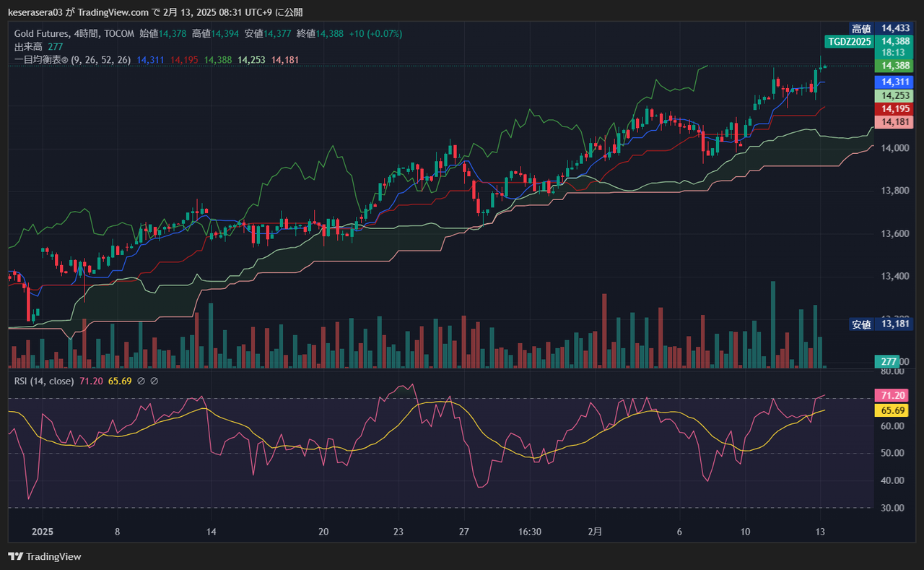Click the 27 date label on time axis

click(464, 532)
